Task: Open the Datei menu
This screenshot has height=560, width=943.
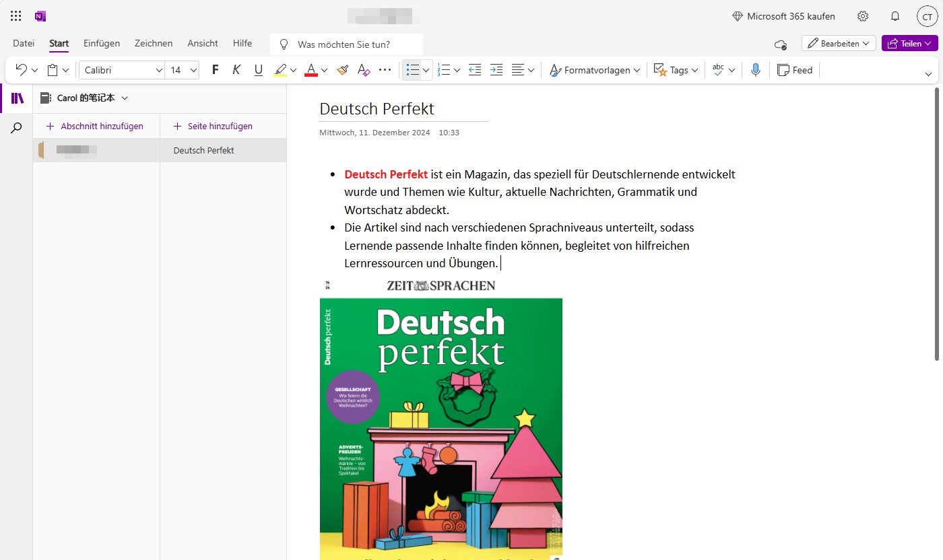Action: [x=24, y=43]
